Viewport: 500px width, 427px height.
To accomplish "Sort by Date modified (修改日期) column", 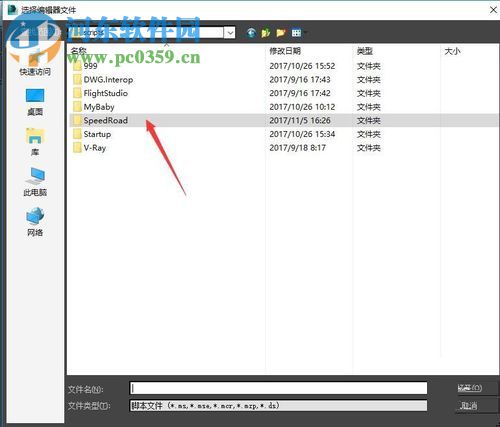I will (x=285, y=51).
